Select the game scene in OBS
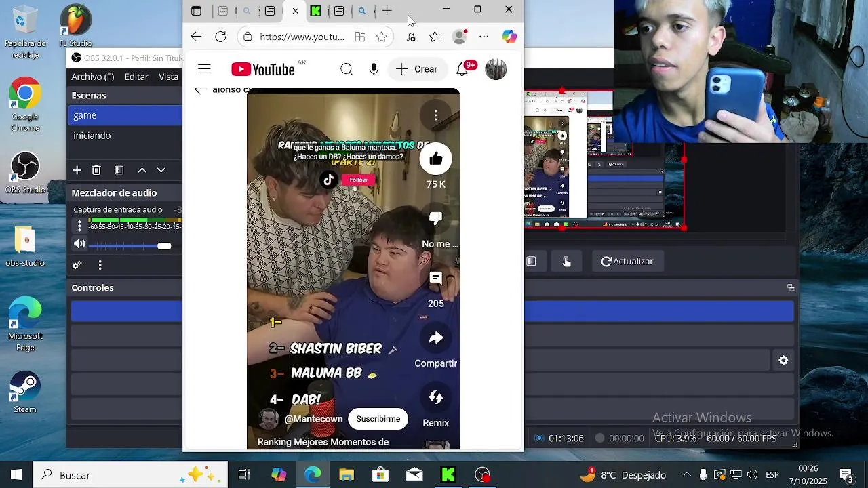This screenshot has width=868, height=488. point(126,116)
